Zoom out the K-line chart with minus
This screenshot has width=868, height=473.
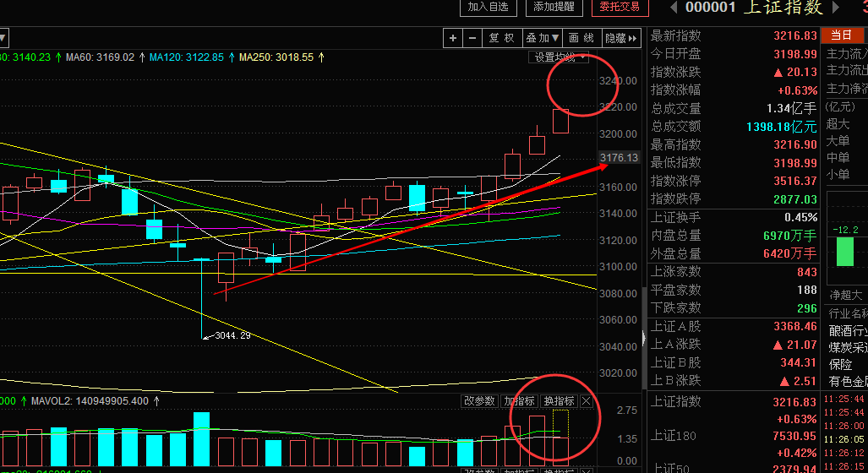point(472,38)
